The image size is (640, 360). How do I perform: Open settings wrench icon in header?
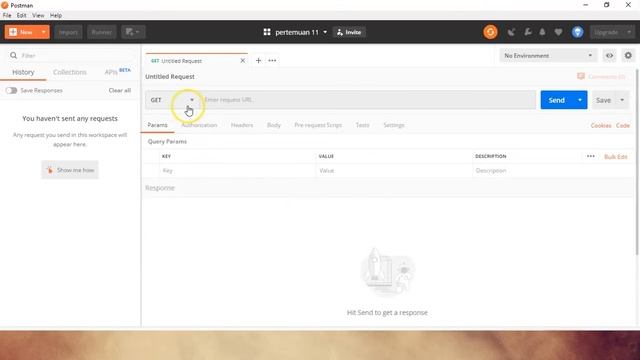527,32
